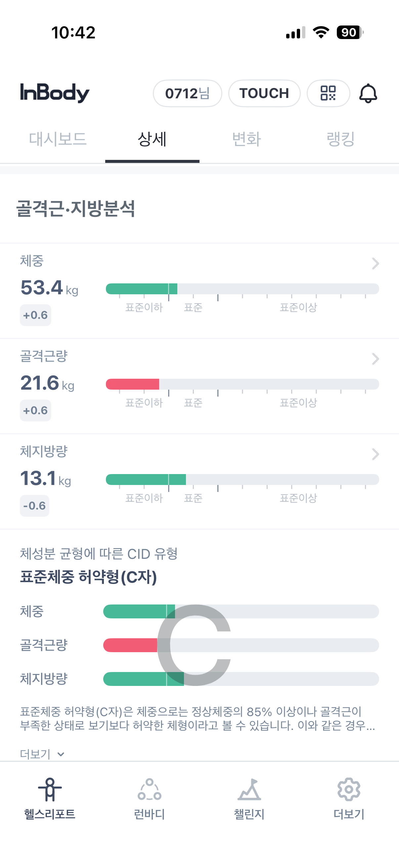Image resolution: width=399 pixels, height=868 pixels.
Task: Expand the 더보기 description text
Action: coord(42,754)
